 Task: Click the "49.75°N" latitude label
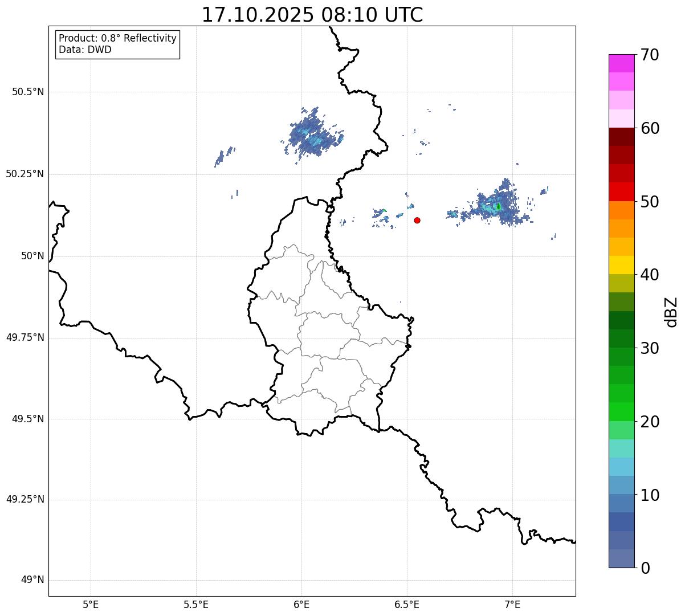coord(25,337)
